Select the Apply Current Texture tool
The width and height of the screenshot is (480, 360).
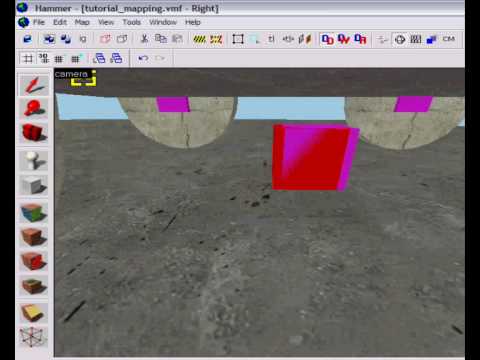coord(34,237)
